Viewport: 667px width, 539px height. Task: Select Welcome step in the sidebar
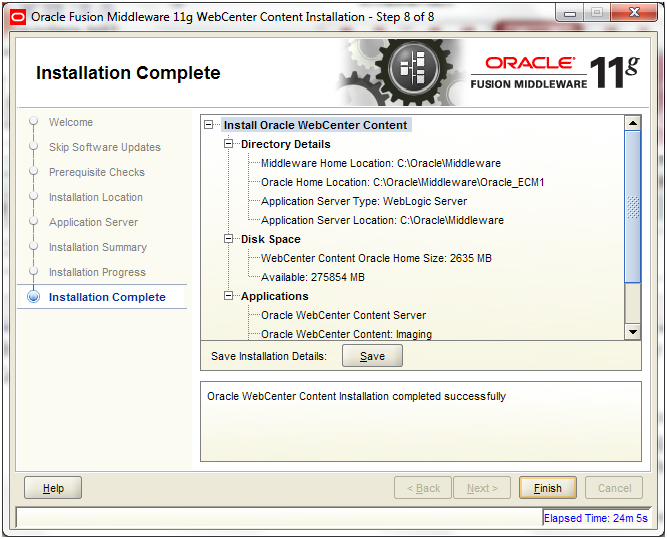71,122
